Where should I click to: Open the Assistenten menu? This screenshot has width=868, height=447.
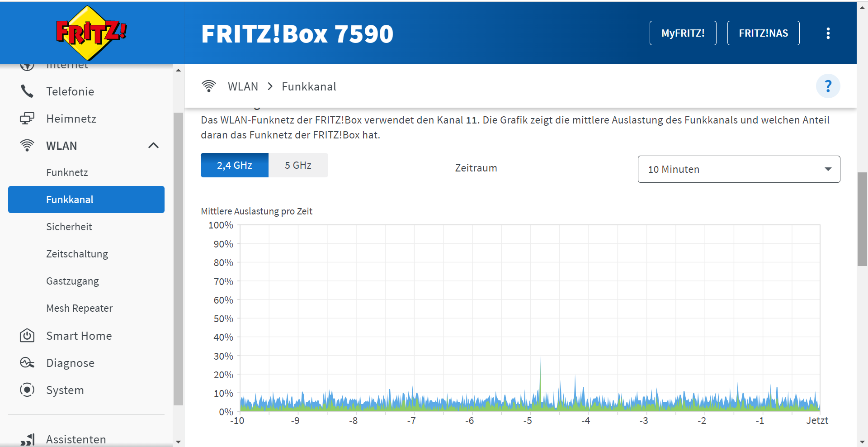coord(76,439)
